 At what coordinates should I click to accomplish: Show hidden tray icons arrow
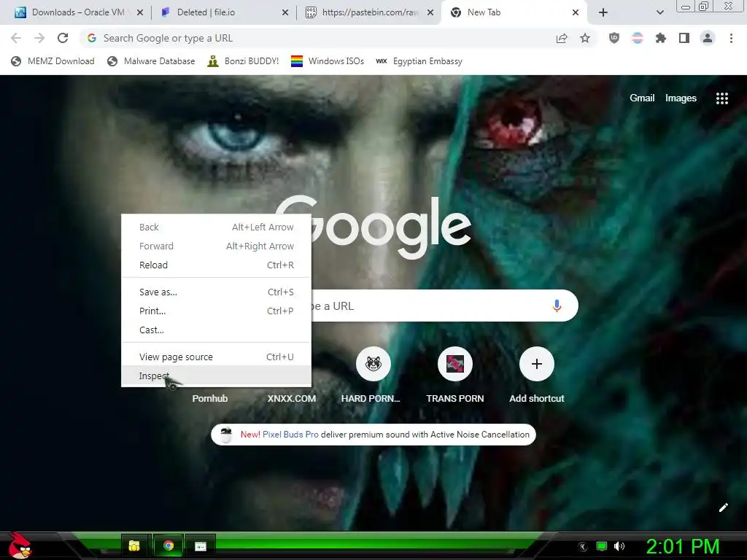click(583, 547)
